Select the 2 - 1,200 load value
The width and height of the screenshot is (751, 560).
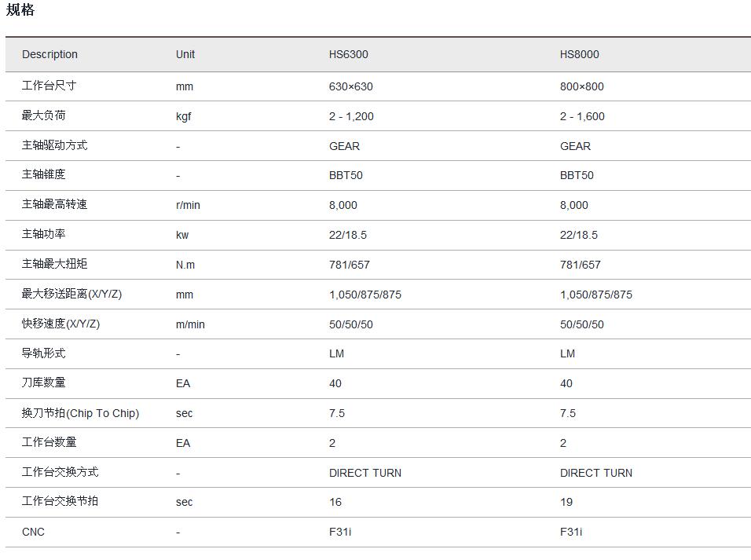pos(351,116)
